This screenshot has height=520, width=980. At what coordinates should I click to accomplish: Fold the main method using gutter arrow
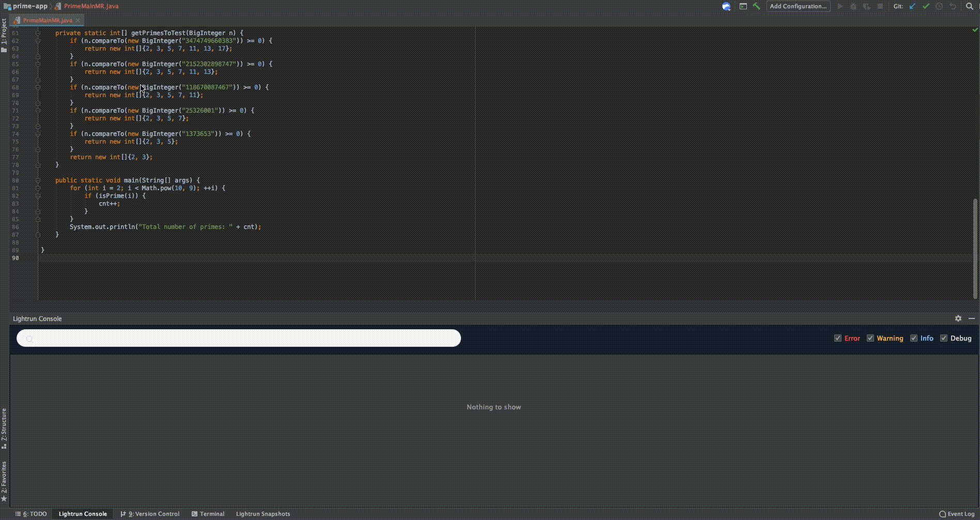coord(37,180)
